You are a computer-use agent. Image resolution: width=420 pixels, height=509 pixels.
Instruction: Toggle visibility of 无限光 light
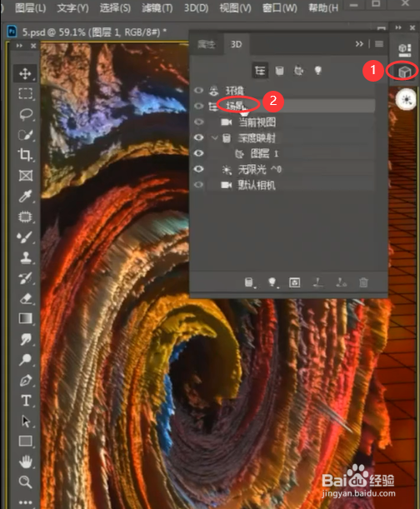(199, 169)
